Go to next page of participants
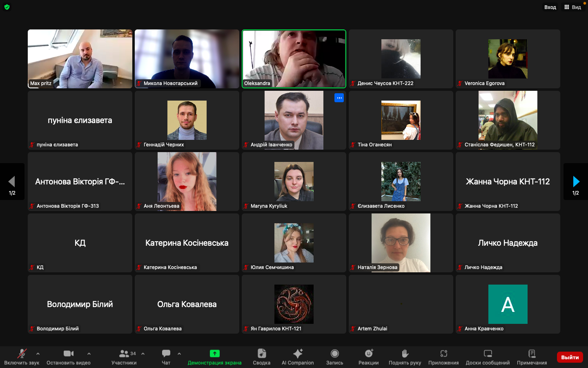 pyautogui.click(x=576, y=182)
